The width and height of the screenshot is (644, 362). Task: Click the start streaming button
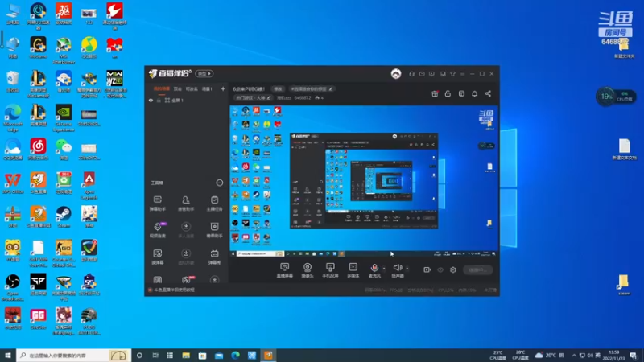pos(477,269)
